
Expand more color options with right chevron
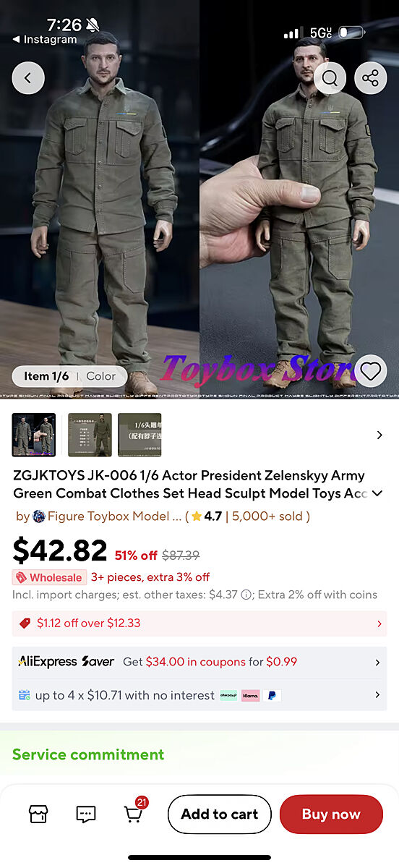(379, 435)
